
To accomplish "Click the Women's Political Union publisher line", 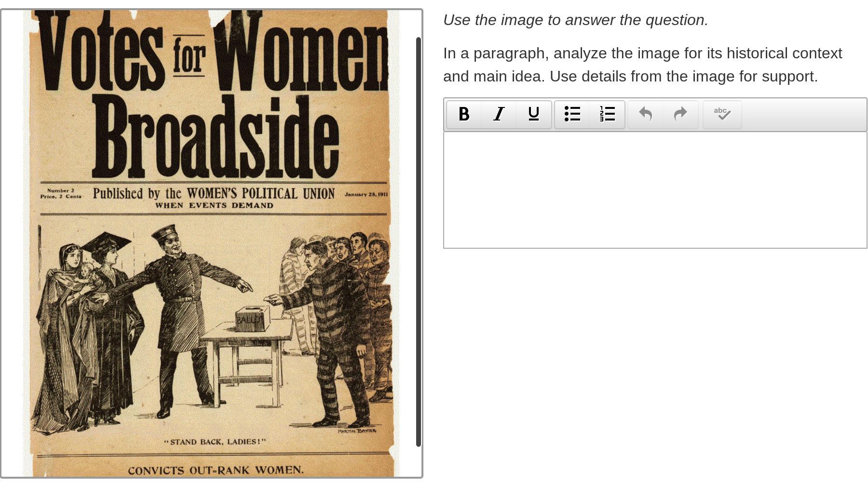I will 214,194.
